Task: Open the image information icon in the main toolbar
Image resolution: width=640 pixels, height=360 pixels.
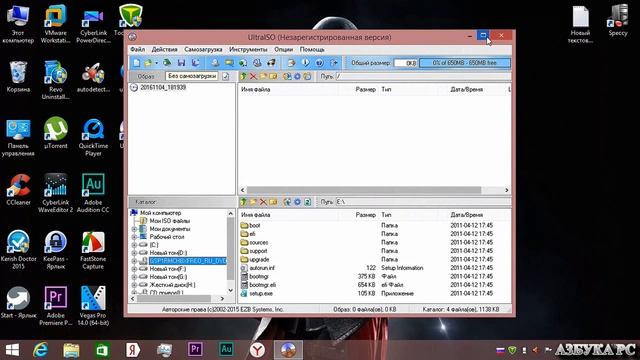Action: (305, 63)
